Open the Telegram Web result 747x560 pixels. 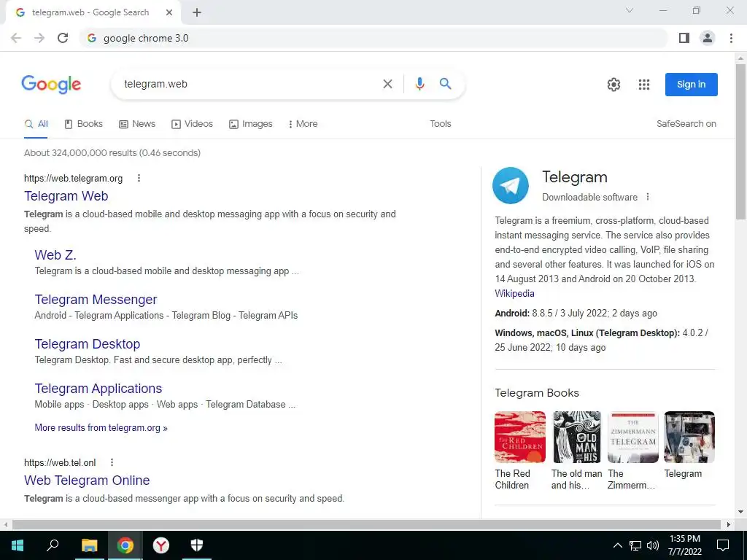pyautogui.click(x=66, y=196)
